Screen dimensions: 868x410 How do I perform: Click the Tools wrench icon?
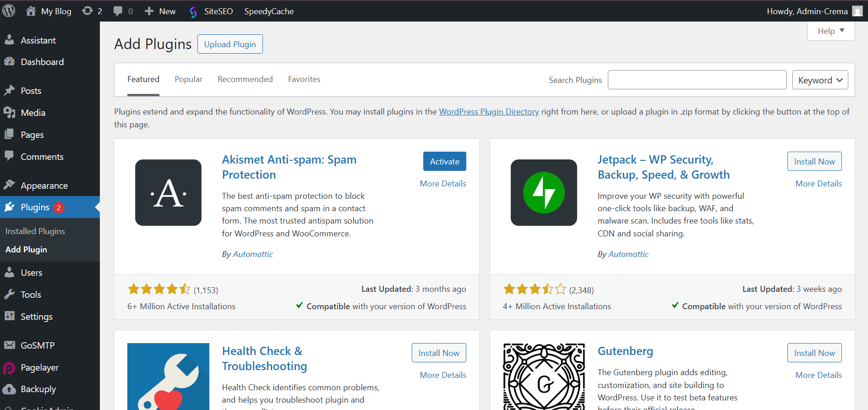coord(9,294)
